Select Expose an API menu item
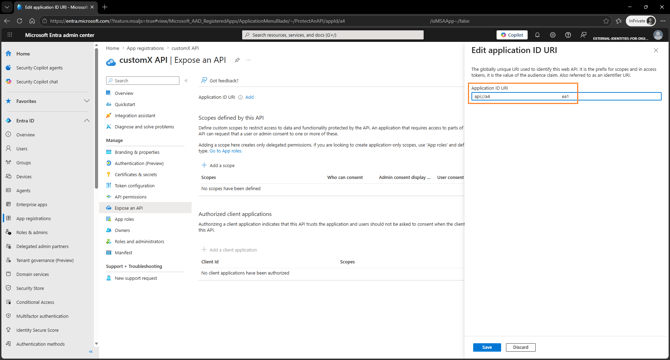The height and width of the screenshot is (360, 670). (145, 208)
